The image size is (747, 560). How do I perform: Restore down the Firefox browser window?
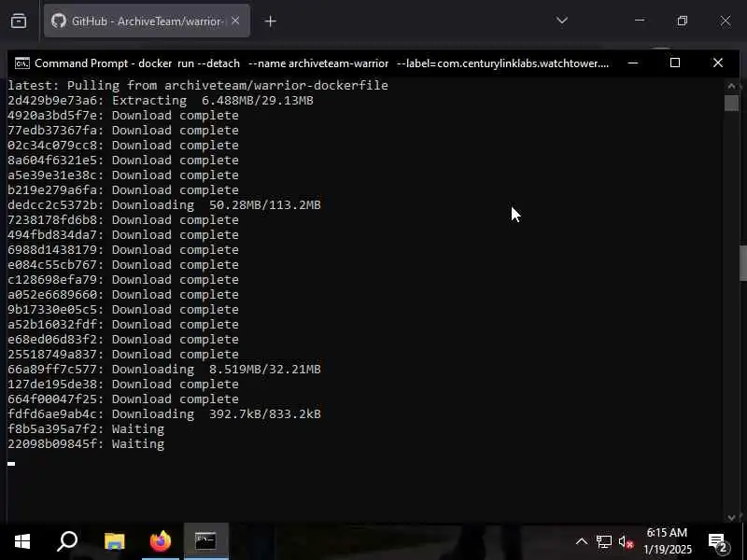[x=683, y=21]
